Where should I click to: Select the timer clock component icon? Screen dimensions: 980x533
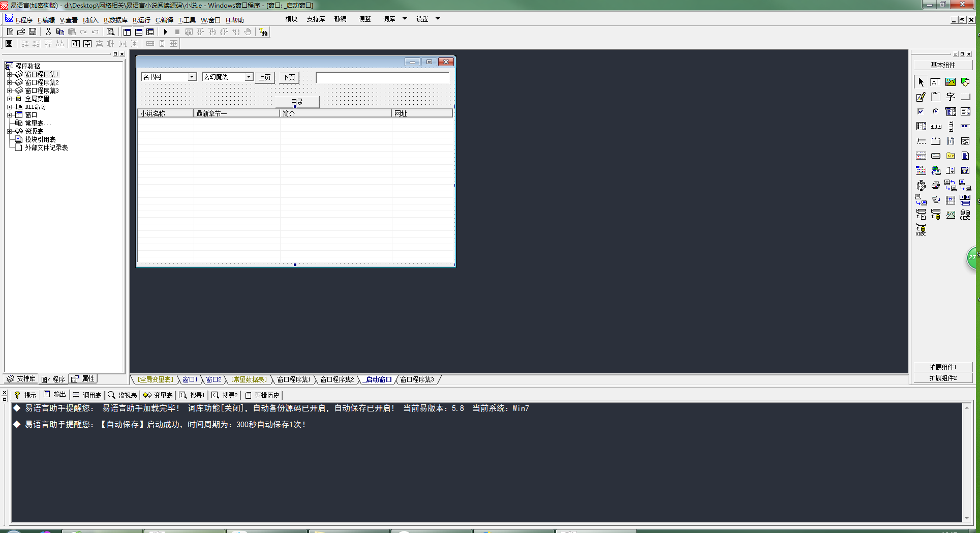point(921,186)
